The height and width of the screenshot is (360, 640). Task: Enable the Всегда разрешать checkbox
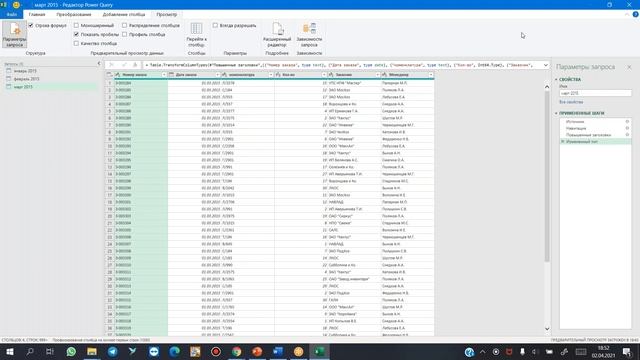tap(215, 25)
